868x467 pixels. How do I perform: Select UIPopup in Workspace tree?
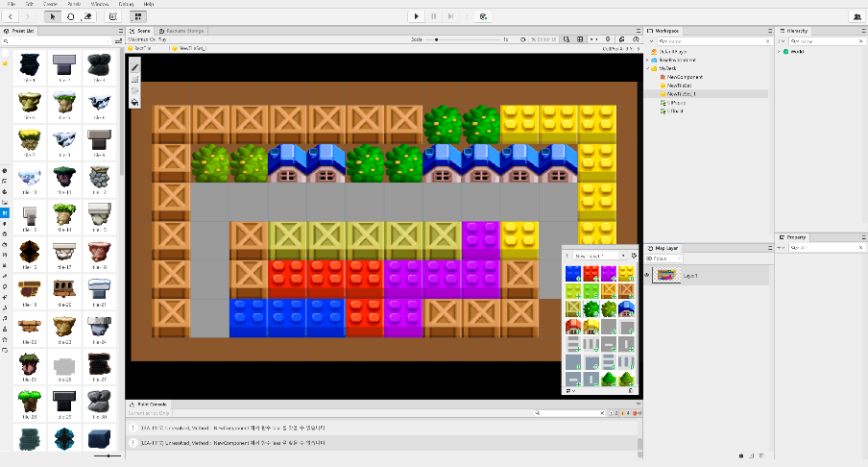677,103
